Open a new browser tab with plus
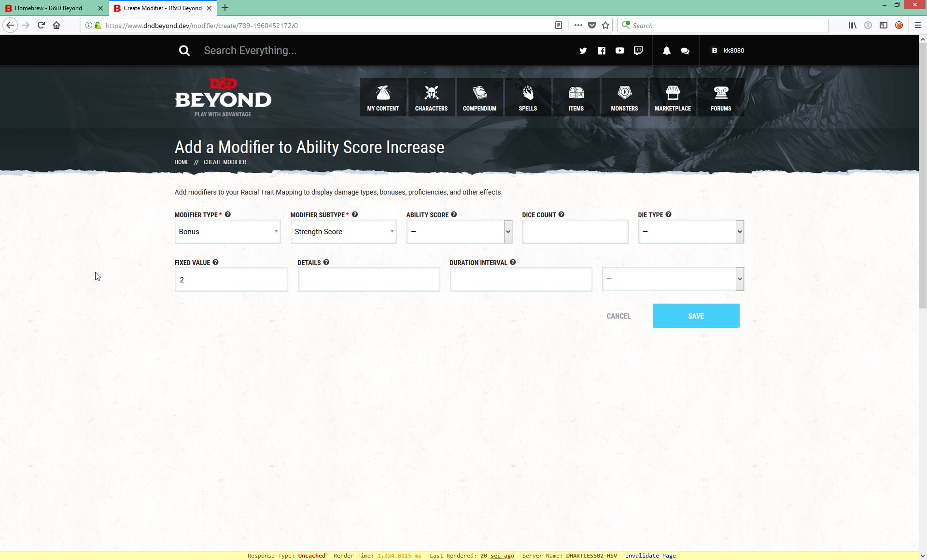The width and height of the screenshot is (927, 560). pos(225,8)
